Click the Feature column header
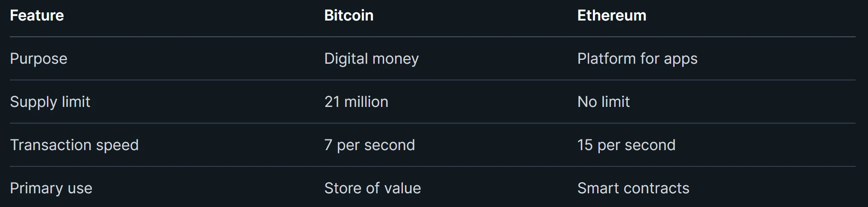 [x=37, y=16]
